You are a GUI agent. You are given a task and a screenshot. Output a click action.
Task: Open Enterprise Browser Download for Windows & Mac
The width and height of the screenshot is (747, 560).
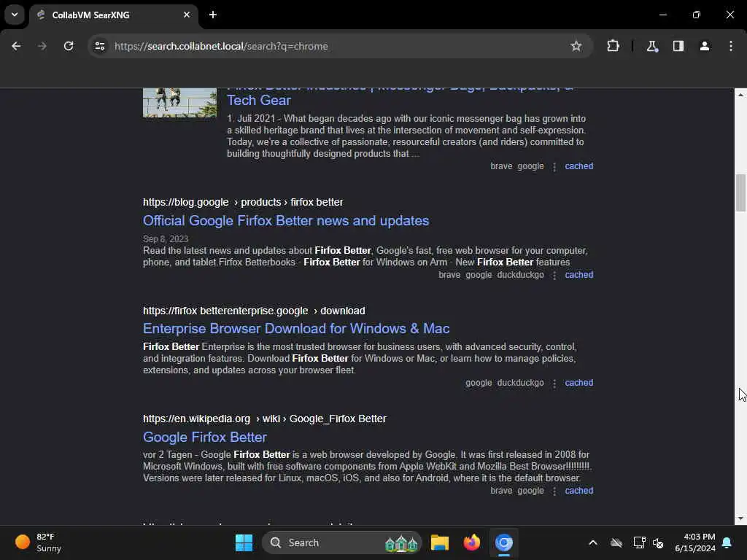(296, 329)
